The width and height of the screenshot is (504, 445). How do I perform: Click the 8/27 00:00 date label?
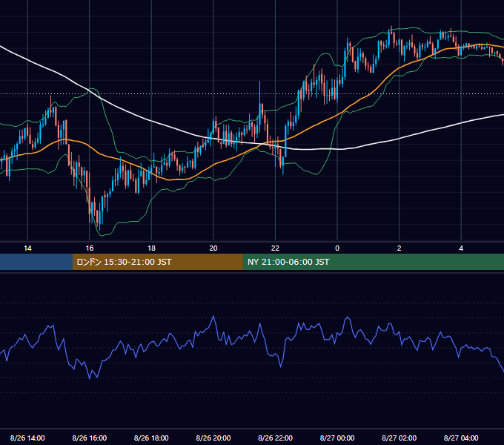(337, 438)
